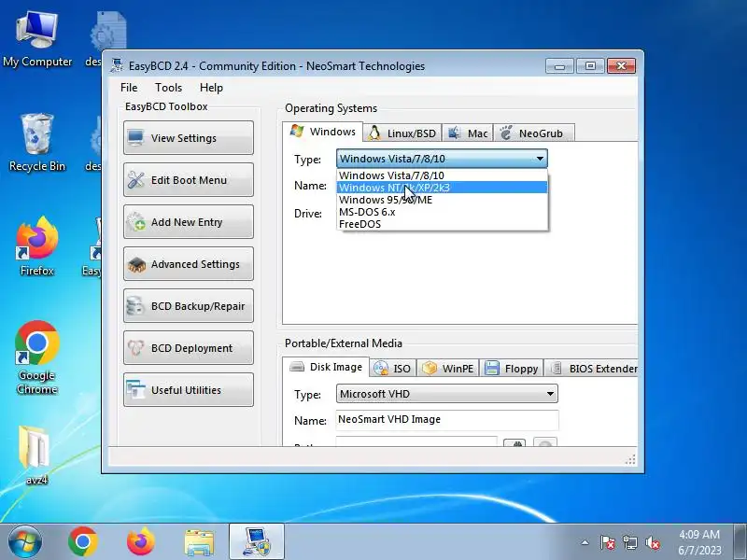This screenshot has width=747, height=560.
Task: Collapse the Windows Type dropdown arrow
Action: point(540,159)
